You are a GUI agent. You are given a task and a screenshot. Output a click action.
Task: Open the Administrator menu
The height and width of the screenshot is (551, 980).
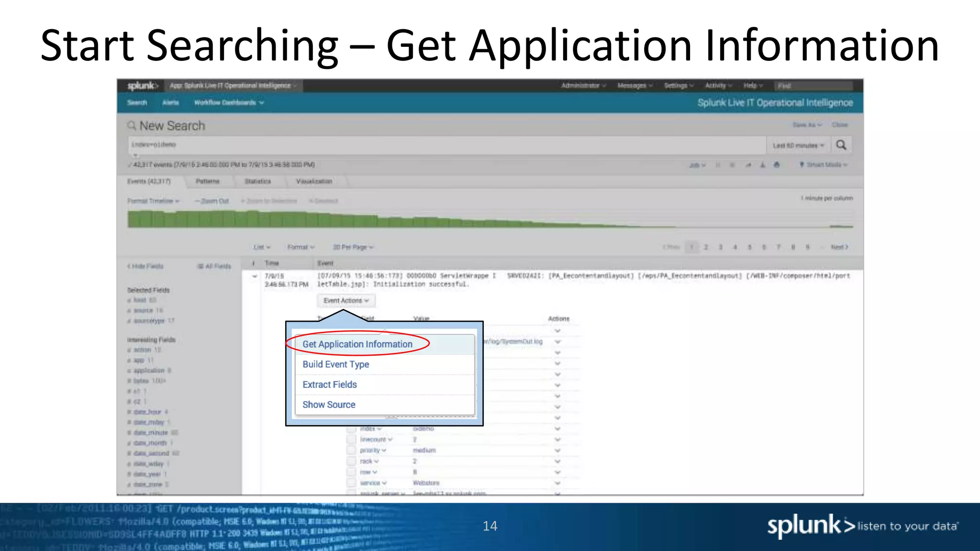tap(583, 86)
